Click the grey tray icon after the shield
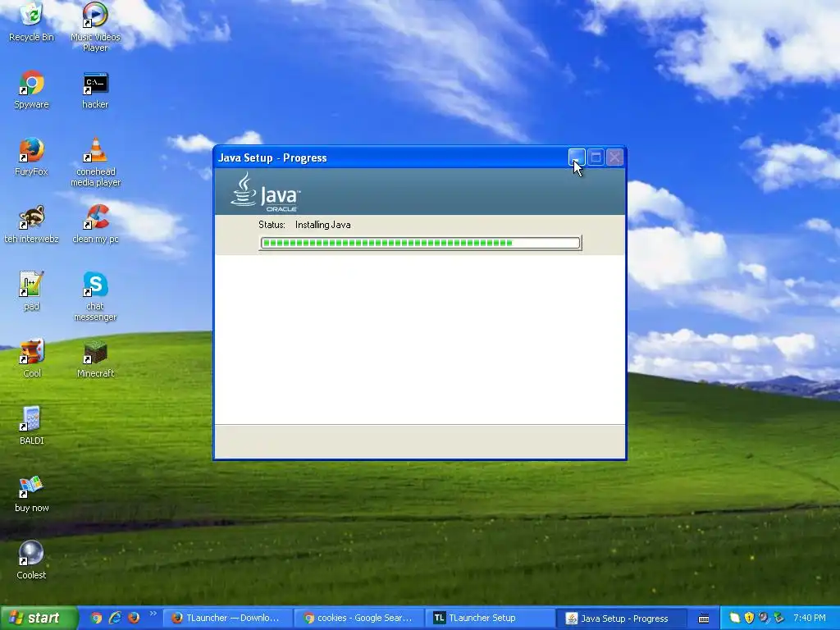The width and height of the screenshot is (840, 630). tap(764, 618)
